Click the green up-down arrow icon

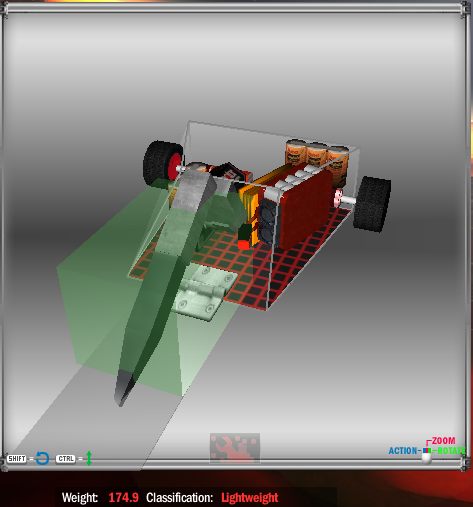coord(89,458)
